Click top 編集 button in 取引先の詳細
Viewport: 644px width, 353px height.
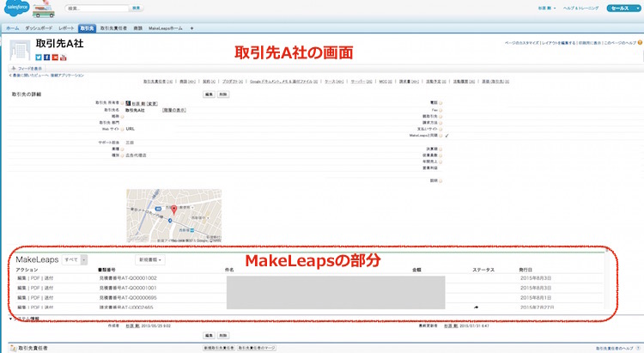point(209,94)
